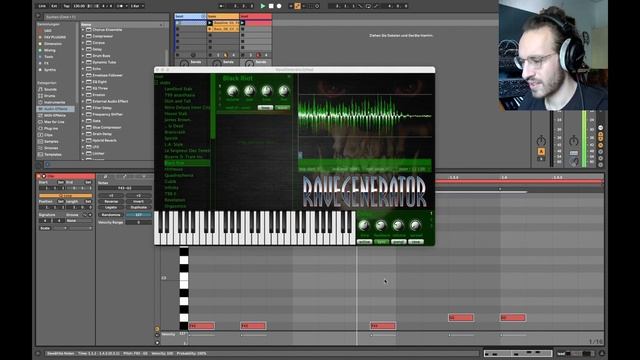
Task: Click the Link button in the control bar
Action: (42, 6)
